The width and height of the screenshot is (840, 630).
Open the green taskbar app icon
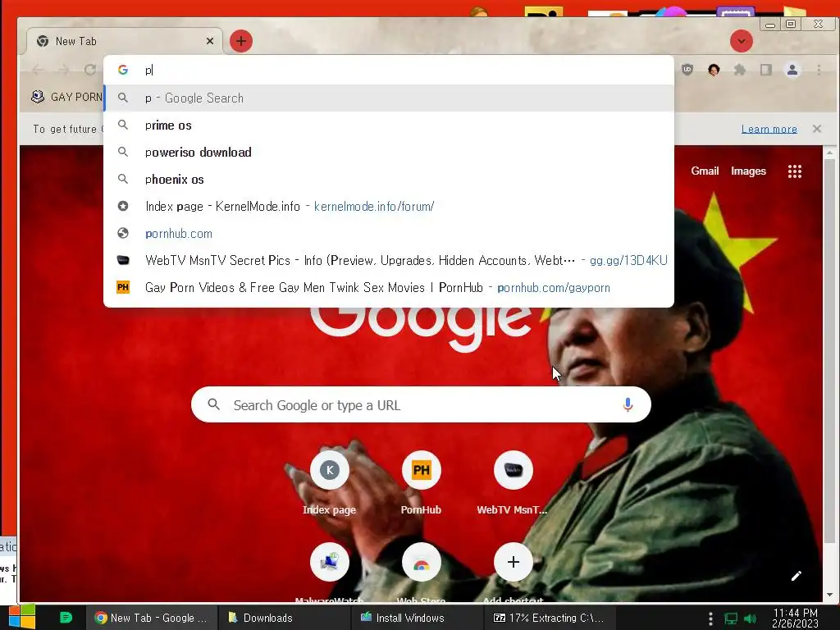66,617
